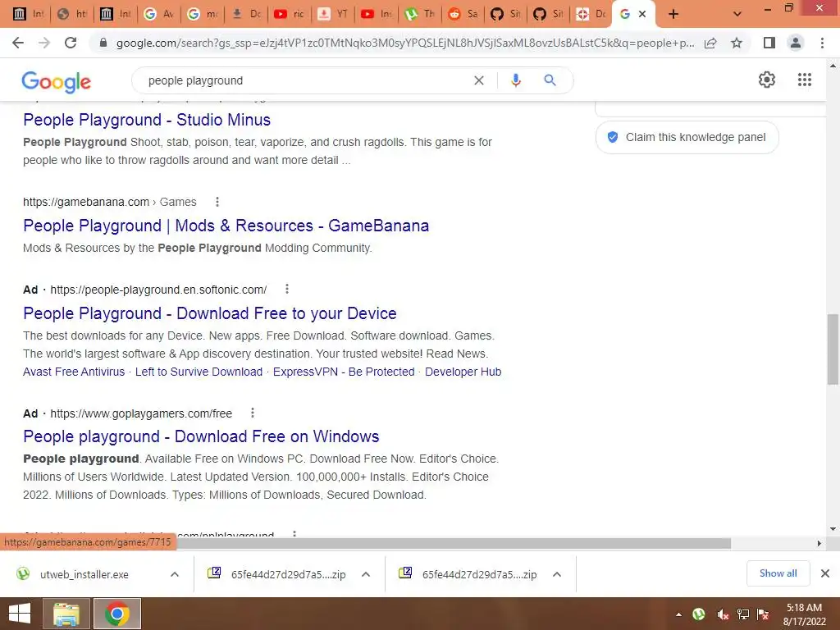Click the horizontal scrollbar thumb
Image resolution: width=840 pixels, height=630 pixels.
pyautogui.click(x=454, y=543)
